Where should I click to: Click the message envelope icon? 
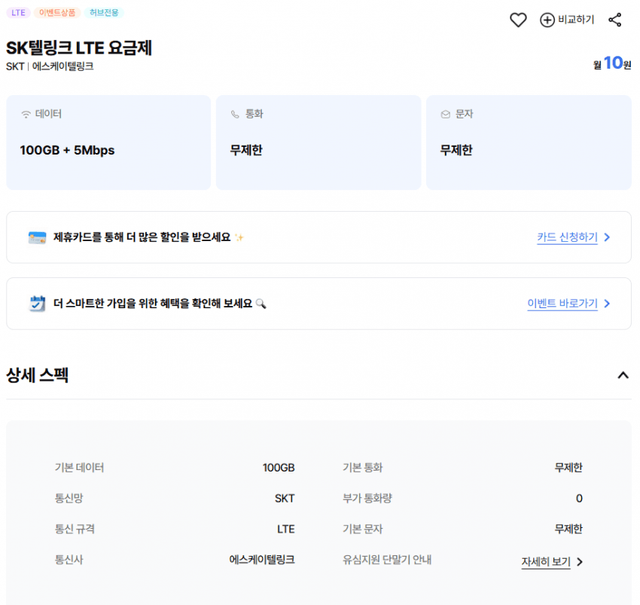(445, 115)
